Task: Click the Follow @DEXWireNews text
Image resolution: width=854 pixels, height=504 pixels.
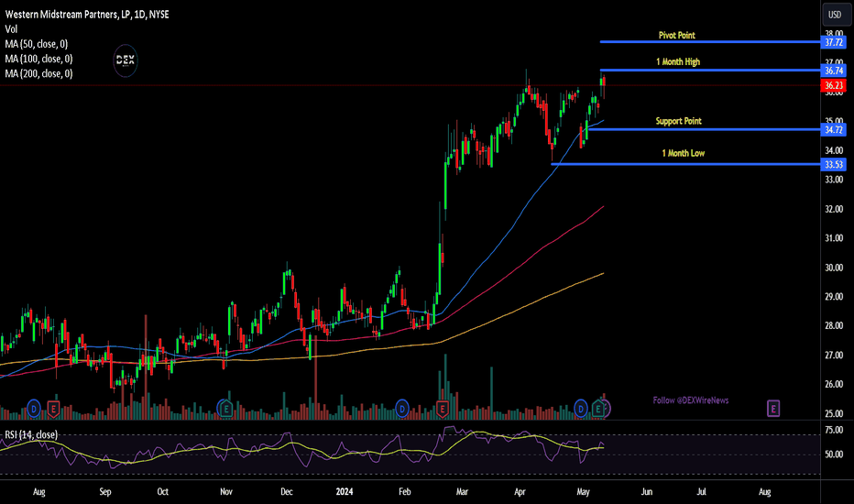Action: 691,400
